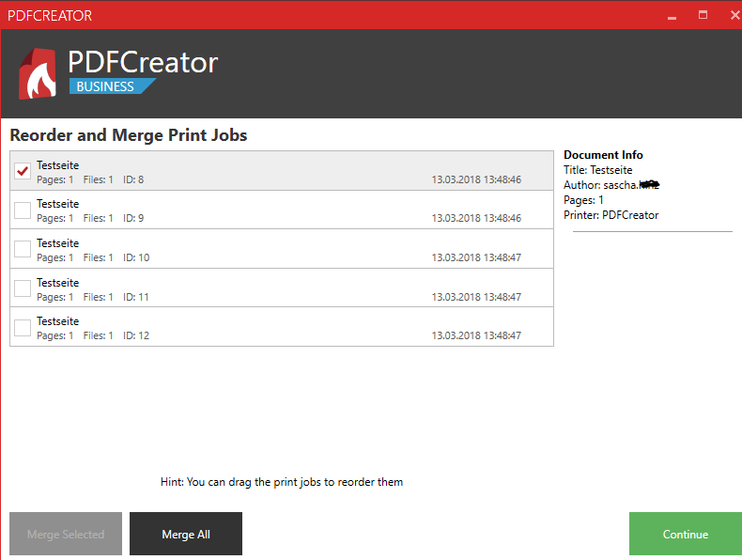Viewport: 742px width, 560px height.
Task: Select the Testseite row with ID: 9
Action: [282, 210]
